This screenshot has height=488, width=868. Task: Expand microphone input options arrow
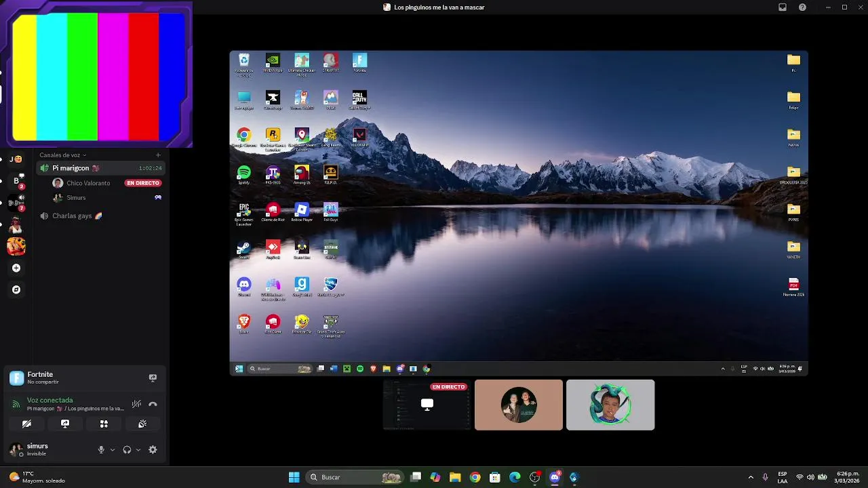point(113,449)
